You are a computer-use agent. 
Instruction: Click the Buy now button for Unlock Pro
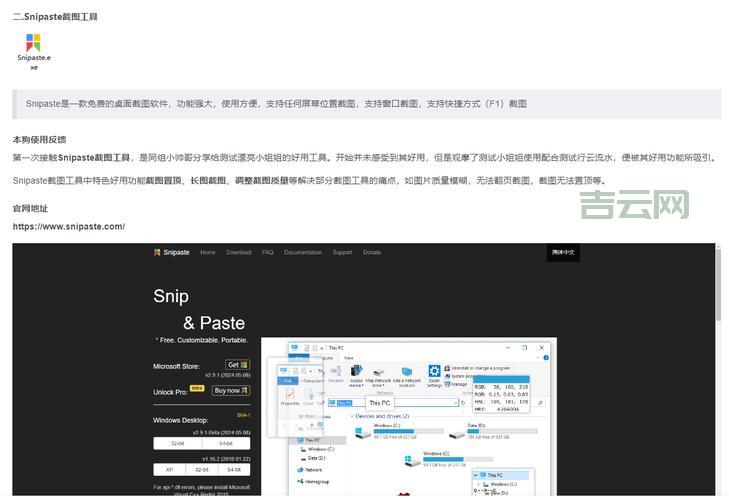231,391
